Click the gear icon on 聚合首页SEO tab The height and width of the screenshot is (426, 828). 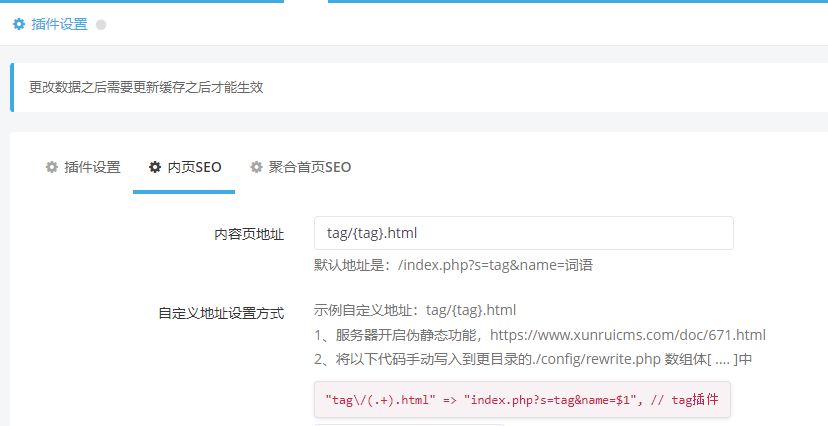pyautogui.click(x=256, y=167)
